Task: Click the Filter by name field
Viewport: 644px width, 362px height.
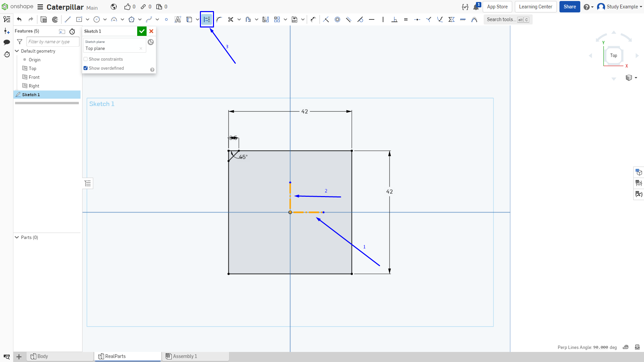Action: click(53, 42)
